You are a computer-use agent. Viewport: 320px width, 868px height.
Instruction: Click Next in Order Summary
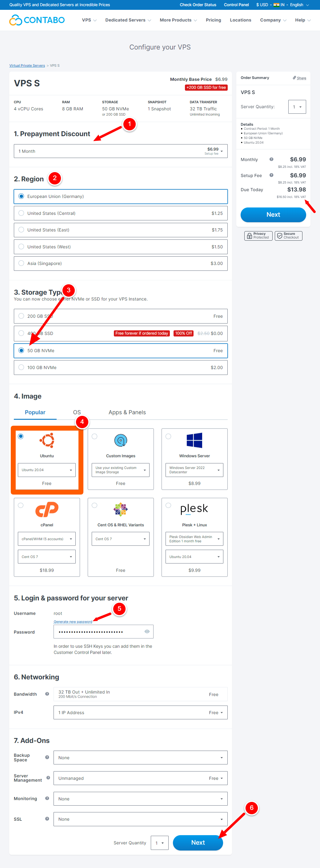273,215
